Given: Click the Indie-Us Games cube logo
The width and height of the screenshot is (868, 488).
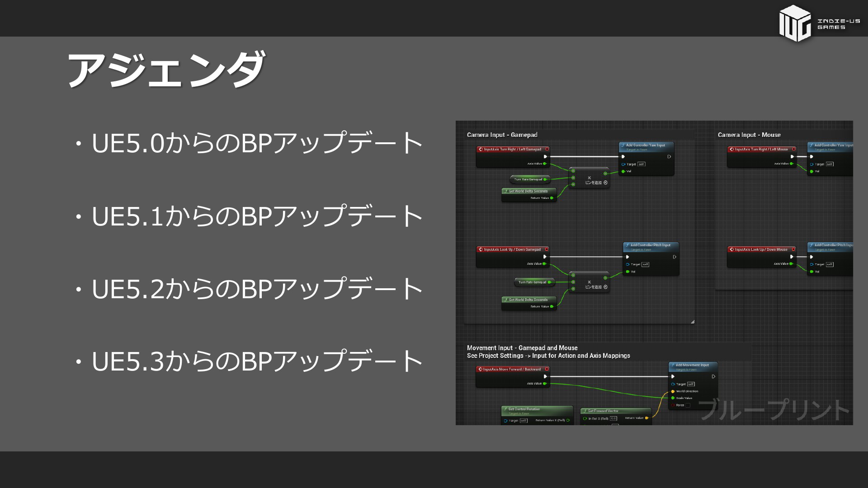Looking at the screenshot, I should click(x=795, y=23).
